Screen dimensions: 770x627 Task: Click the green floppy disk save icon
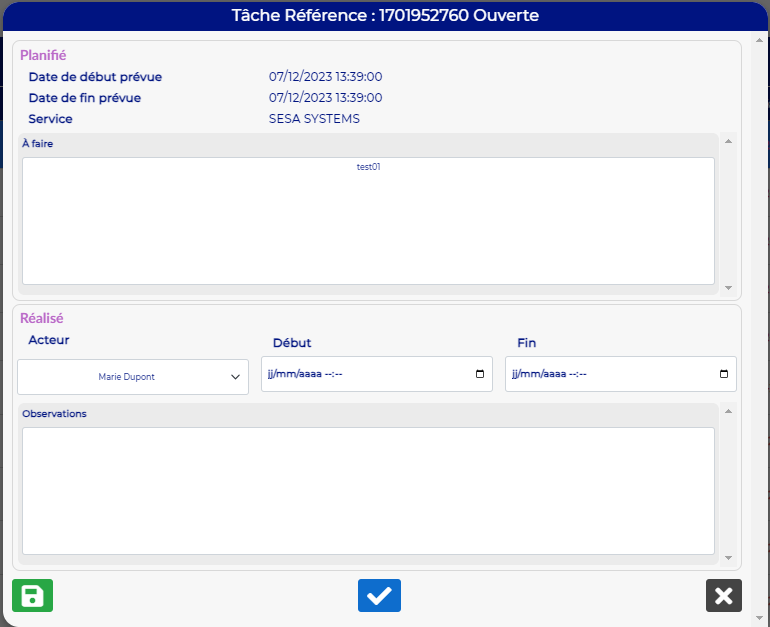point(32,595)
